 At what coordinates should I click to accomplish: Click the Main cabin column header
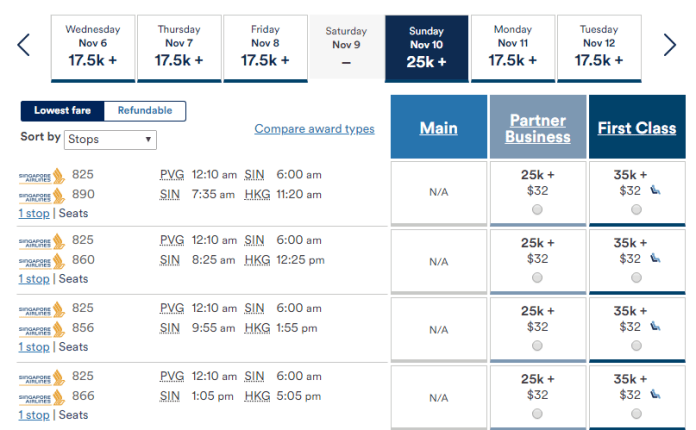[438, 128]
